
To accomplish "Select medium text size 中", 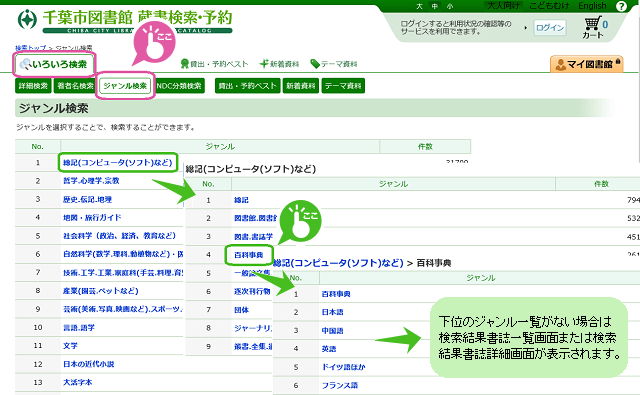I will coord(435,6).
